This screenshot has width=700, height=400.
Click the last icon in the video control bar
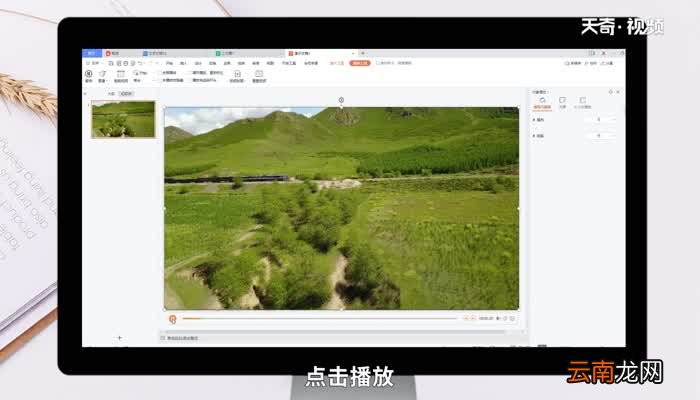(512, 318)
